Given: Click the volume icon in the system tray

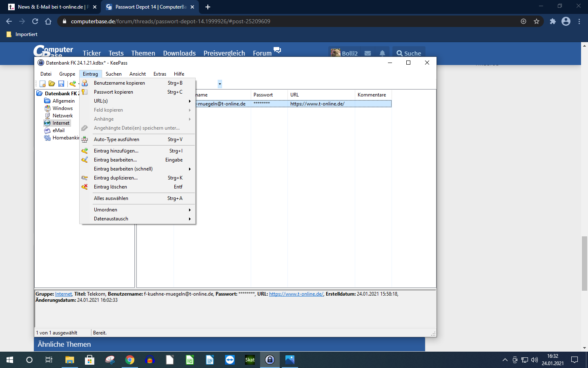Looking at the screenshot, I should click(x=535, y=360).
